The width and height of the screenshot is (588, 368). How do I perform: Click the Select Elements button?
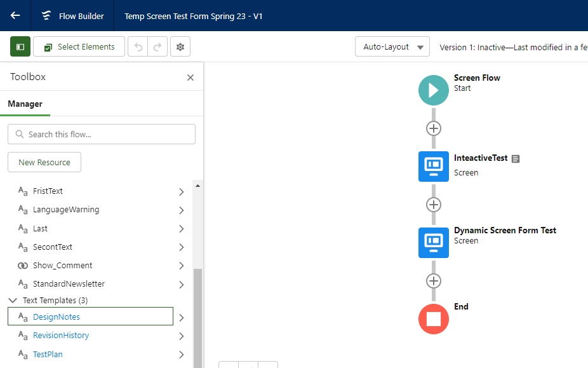(79, 46)
